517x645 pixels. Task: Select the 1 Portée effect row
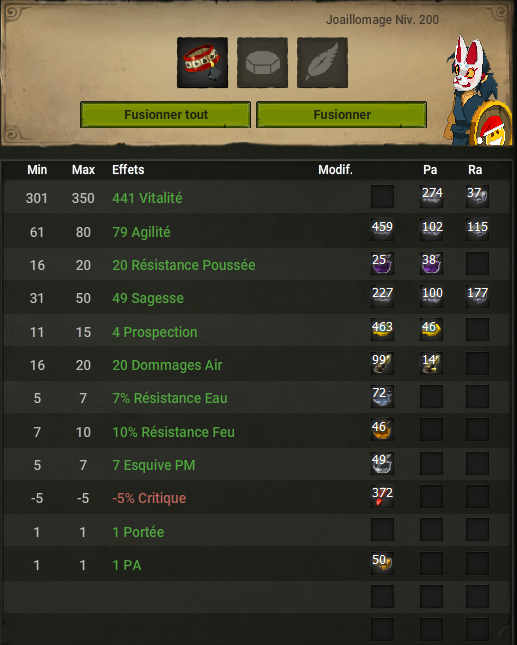[x=256, y=531]
